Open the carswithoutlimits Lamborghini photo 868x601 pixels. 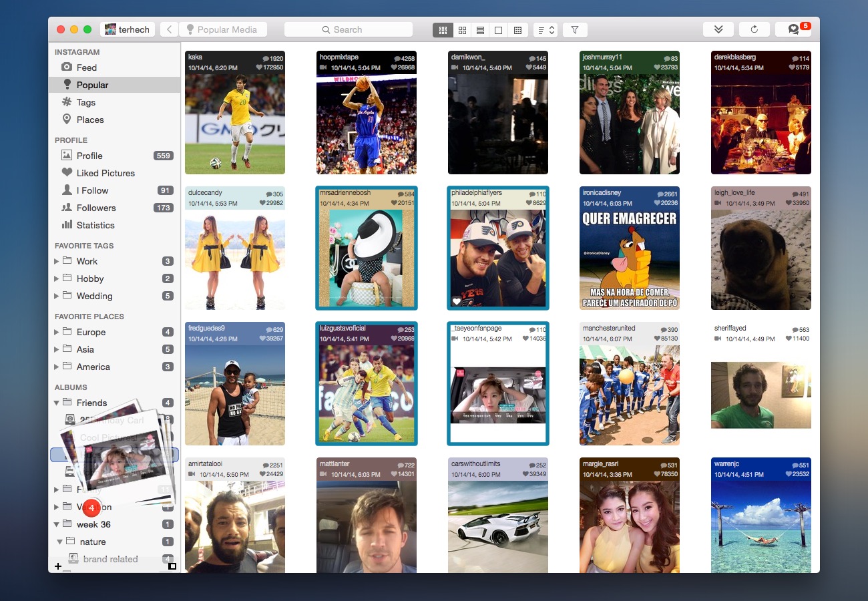tap(498, 515)
